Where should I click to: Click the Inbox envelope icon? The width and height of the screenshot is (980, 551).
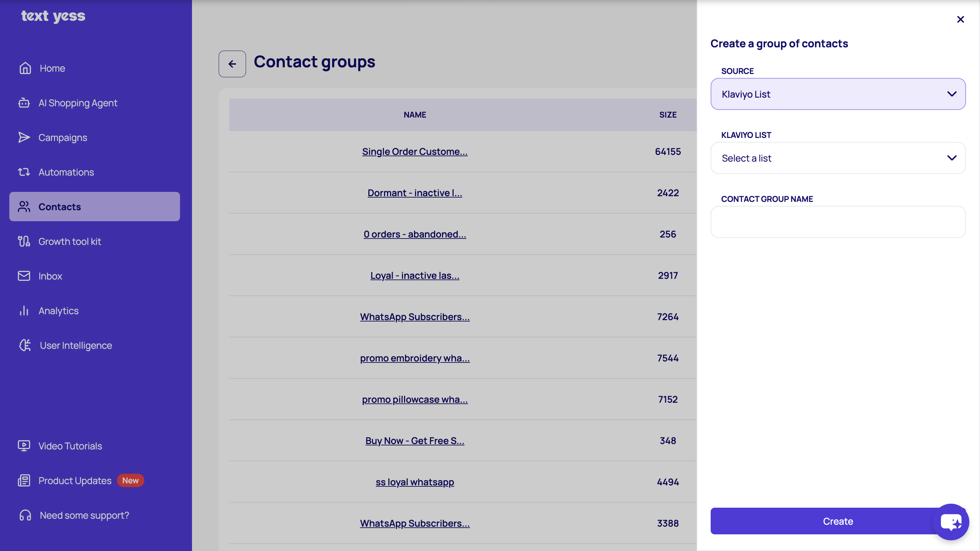click(x=24, y=276)
